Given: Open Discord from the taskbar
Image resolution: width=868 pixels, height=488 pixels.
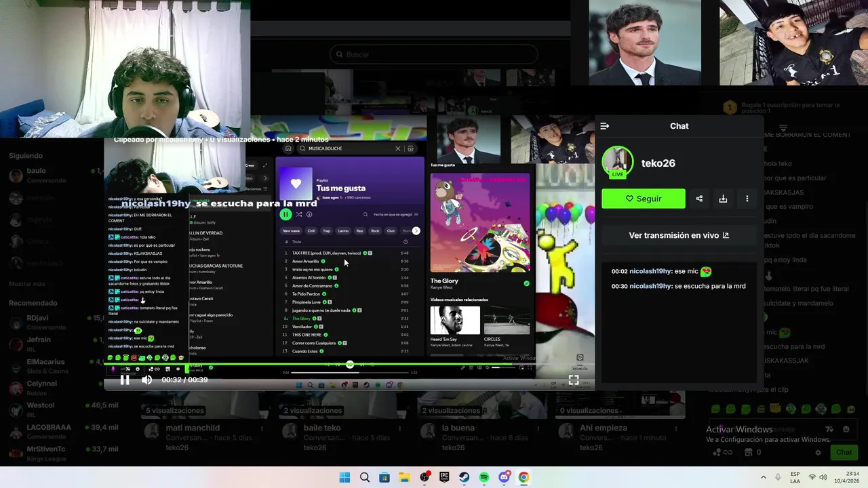Looking at the screenshot, I should (504, 477).
